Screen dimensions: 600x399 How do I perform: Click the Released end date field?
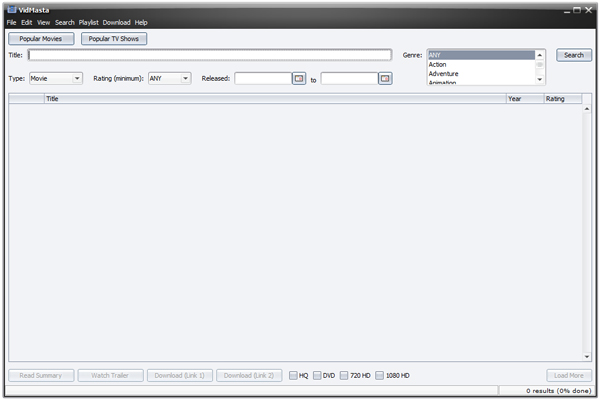[349, 78]
